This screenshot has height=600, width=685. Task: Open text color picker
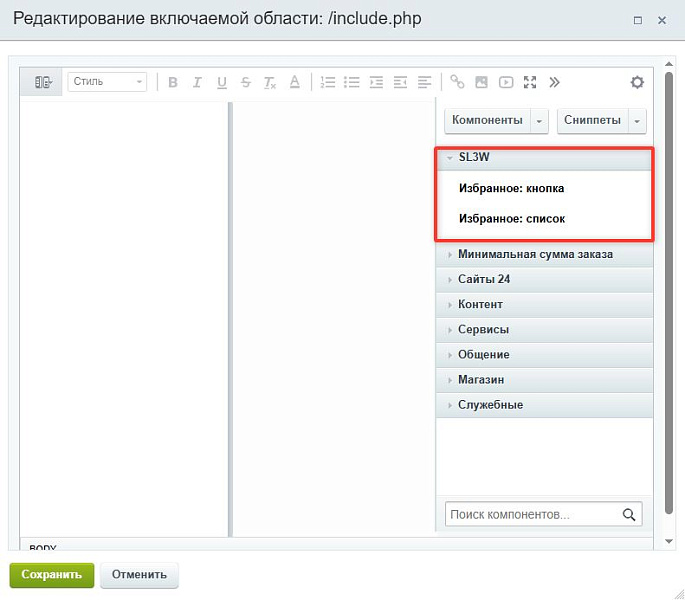pos(295,82)
